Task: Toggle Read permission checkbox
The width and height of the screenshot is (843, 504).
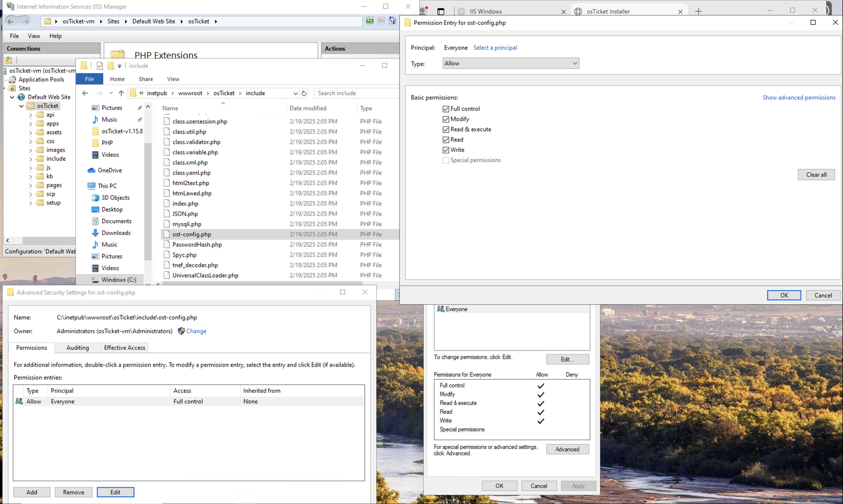Action: click(446, 140)
